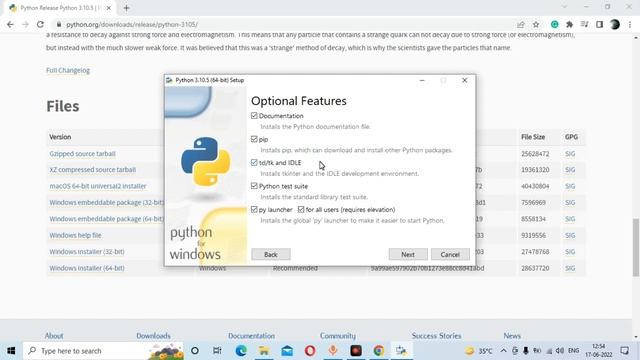This screenshot has height=360, width=640.
Task: Uncheck for all users (requires elevation)
Action: click(x=301, y=209)
